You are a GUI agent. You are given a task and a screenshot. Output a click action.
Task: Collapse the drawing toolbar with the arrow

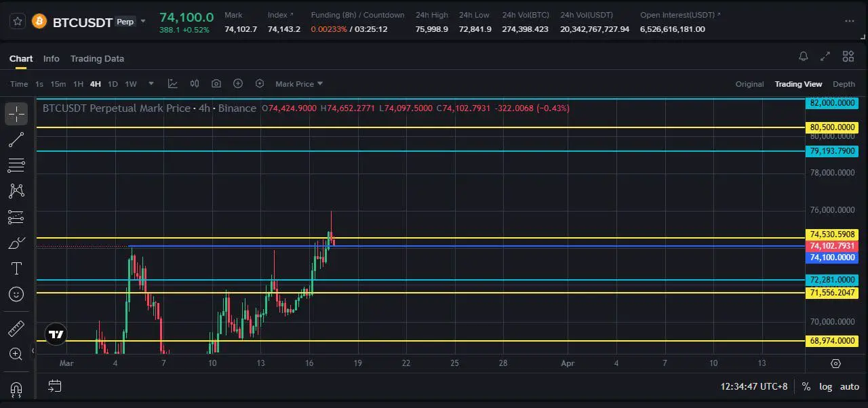pos(33,351)
